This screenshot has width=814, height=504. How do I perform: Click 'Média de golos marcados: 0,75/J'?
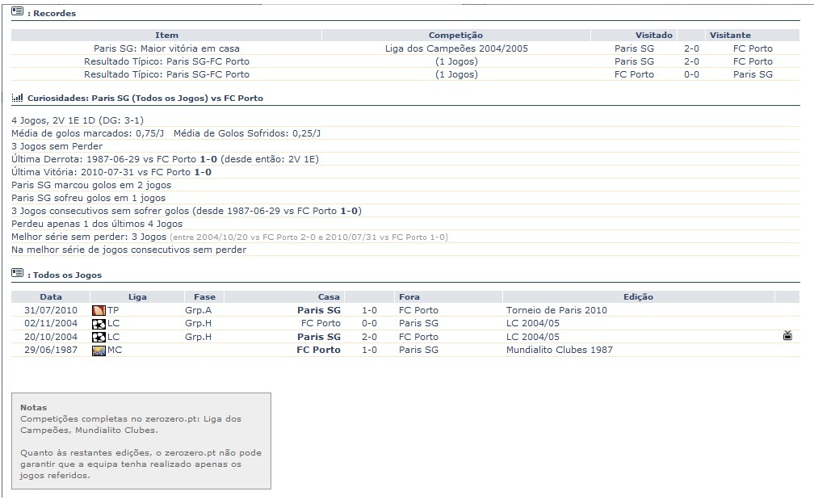88,133
